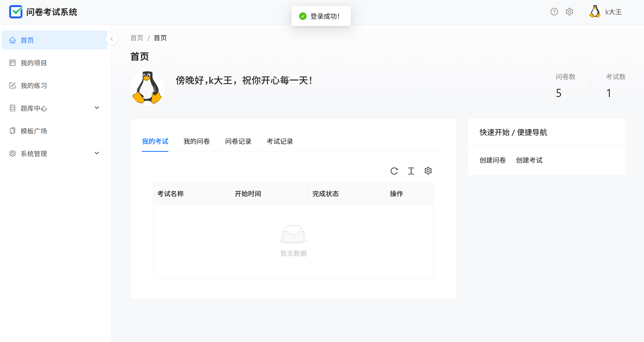Screen dimensions: 644x342
Task: Select the 问卷记录 tab
Action: [x=238, y=141]
